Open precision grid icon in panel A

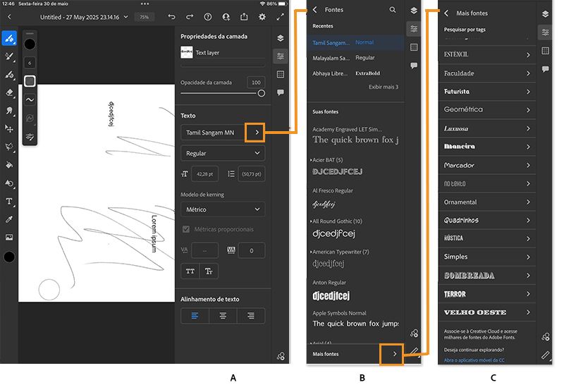[x=281, y=75]
